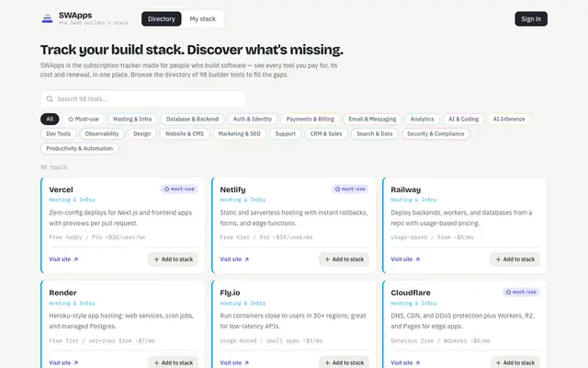Click Render pricing 'Free tier / services from ~$7/mo'
This screenshot has height=368, width=588.
102,341
